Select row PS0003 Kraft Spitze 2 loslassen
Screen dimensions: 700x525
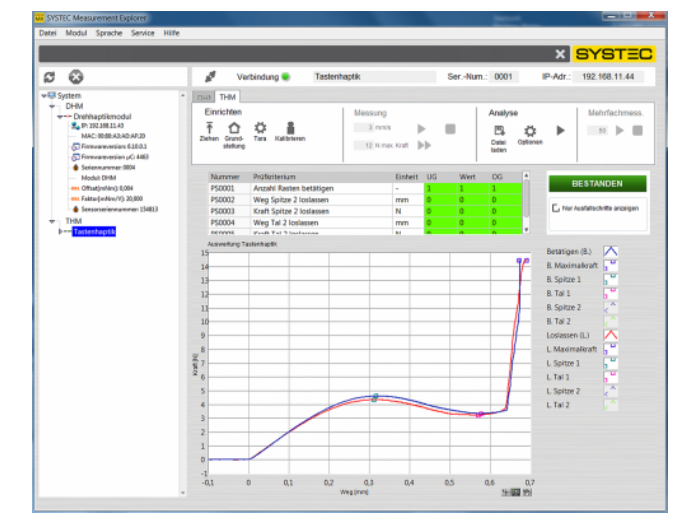365,211
